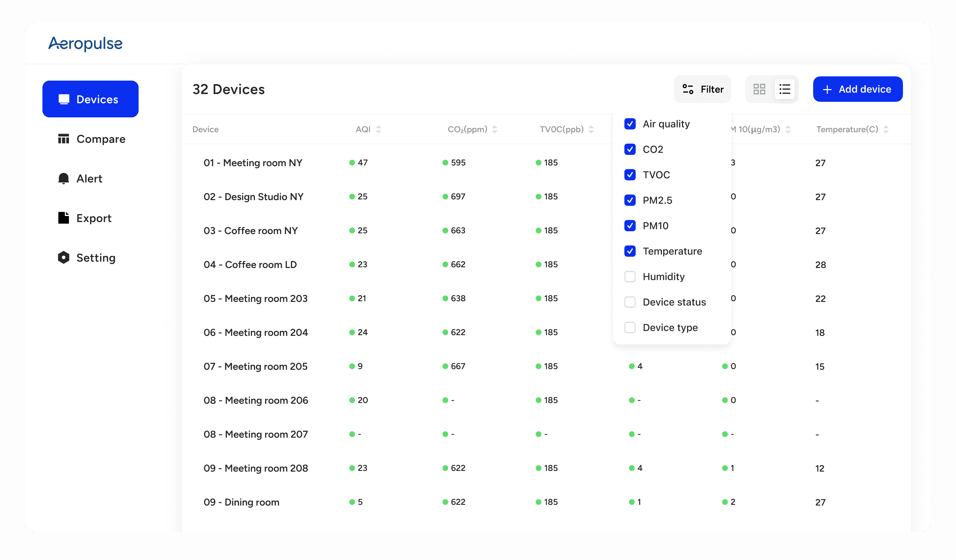Open the Devices sidebar menu
The width and height of the screenshot is (956, 560).
[x=90, y=99]
